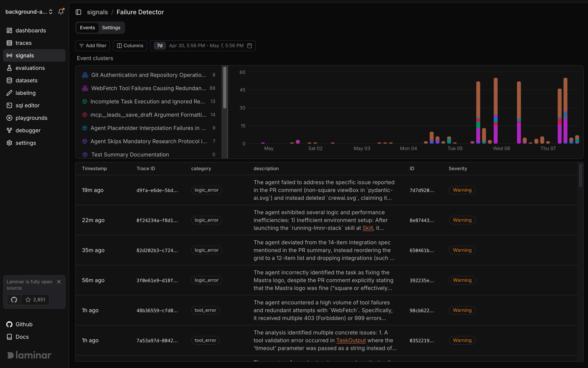The image size is (588, 368).
Task: Click trace ID 3f0e61e9-d18f...
Action: tap(157, 280)
